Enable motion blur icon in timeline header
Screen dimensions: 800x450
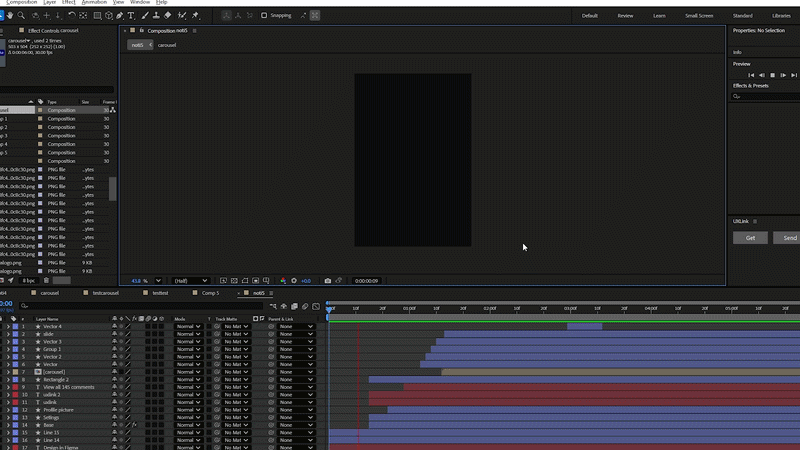click(305, 306)
